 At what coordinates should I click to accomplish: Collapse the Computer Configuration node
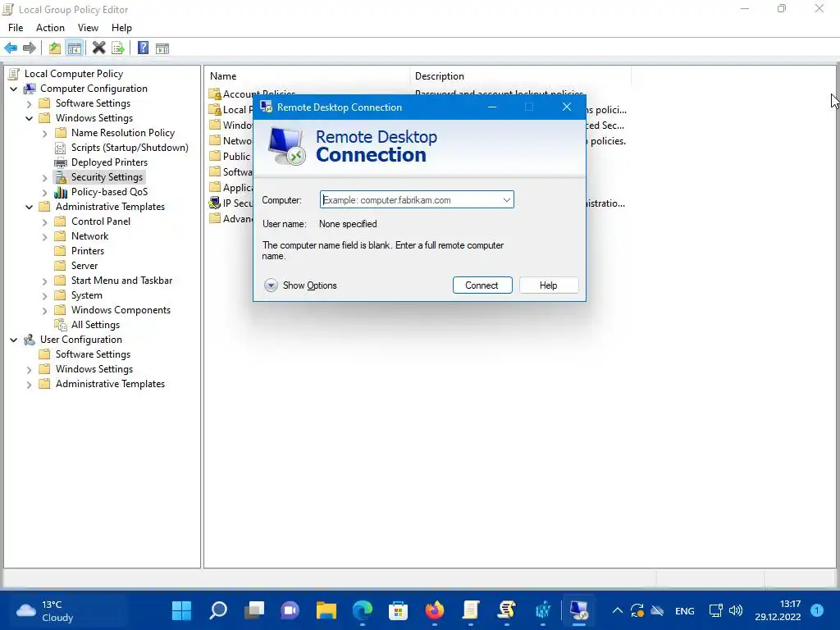tap(14, 89)
